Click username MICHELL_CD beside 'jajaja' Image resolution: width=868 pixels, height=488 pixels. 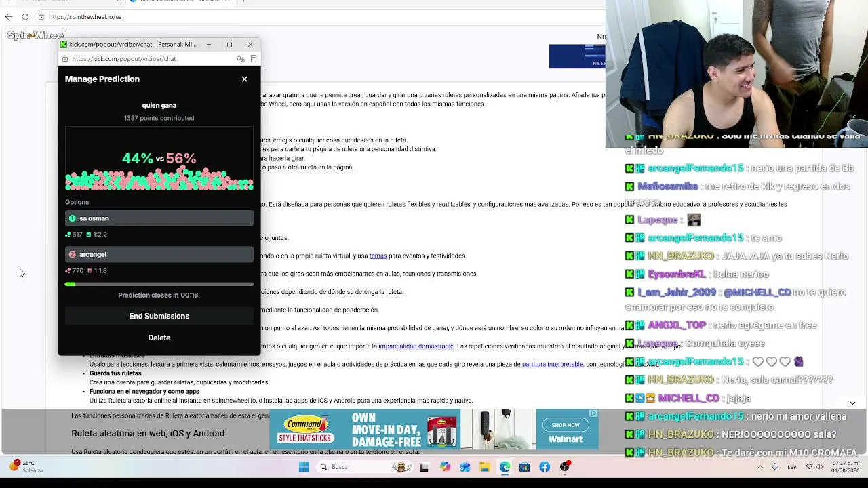tap(688, 399)
